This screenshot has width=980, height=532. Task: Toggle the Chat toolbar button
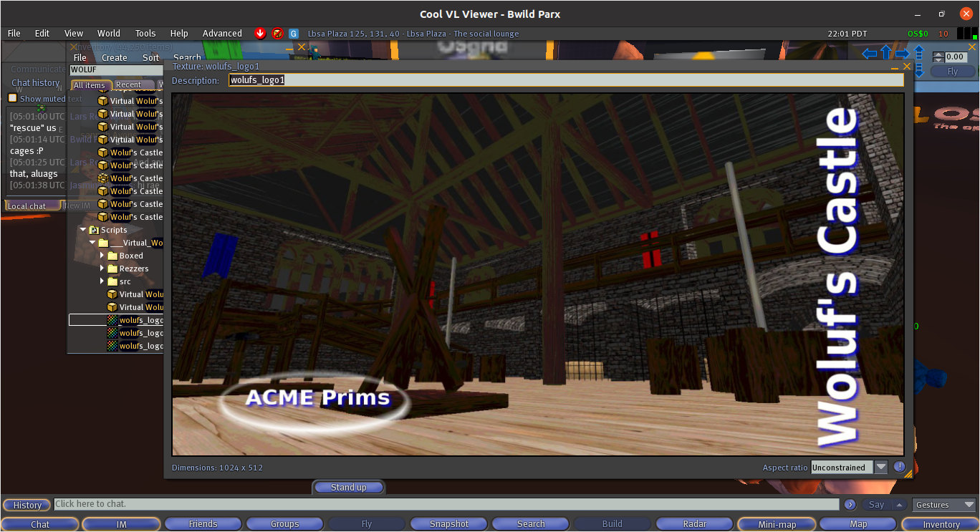(x=40, y=524)
